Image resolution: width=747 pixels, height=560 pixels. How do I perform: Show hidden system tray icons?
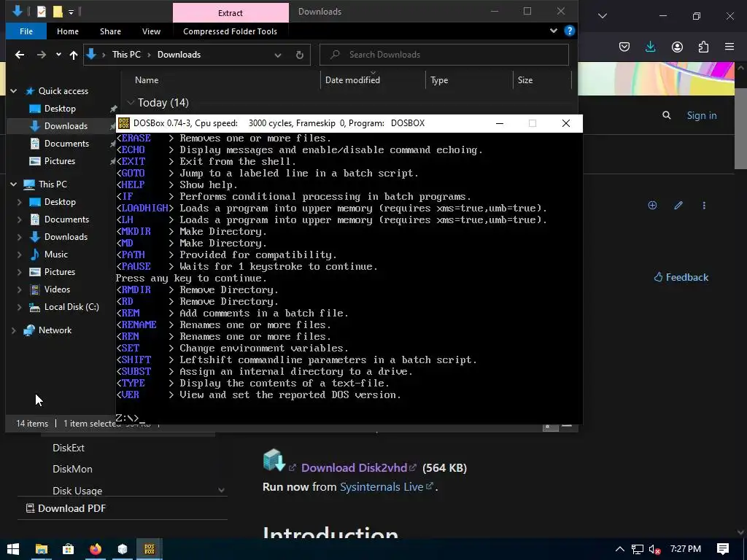point(620,550)
